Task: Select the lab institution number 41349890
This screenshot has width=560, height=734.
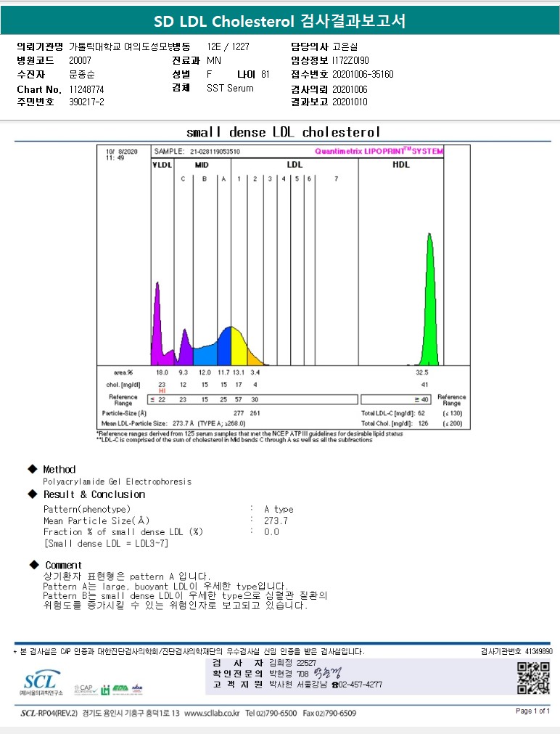Action: pos(538,651)
